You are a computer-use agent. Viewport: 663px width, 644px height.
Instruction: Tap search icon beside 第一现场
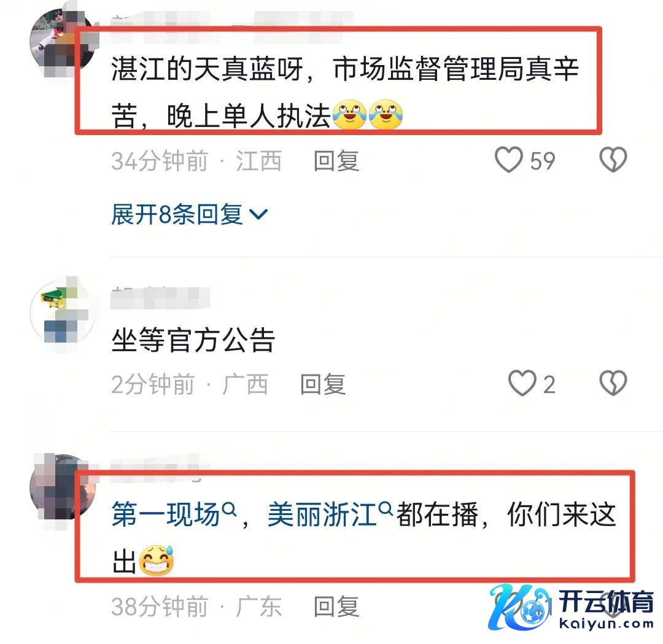tap(229, 509)
